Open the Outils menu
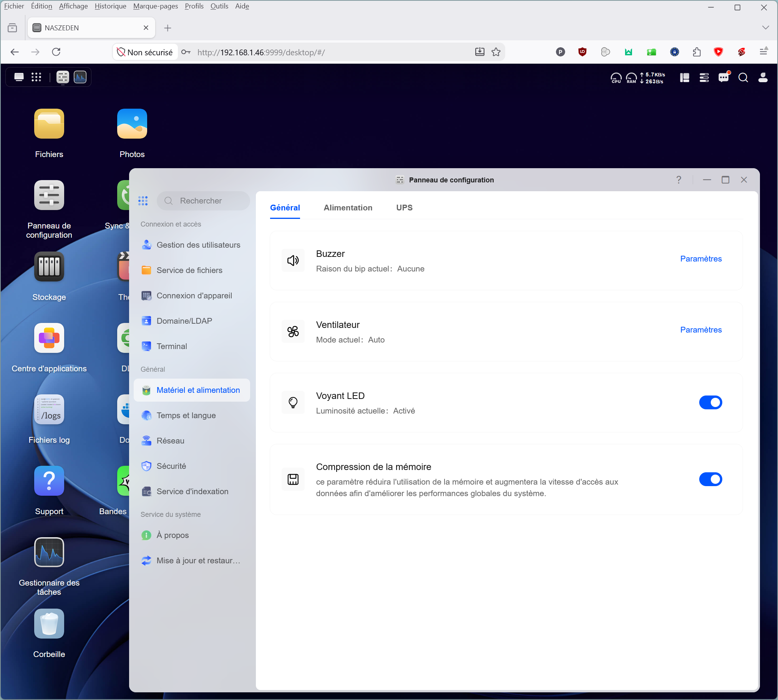 click(219, 6)
